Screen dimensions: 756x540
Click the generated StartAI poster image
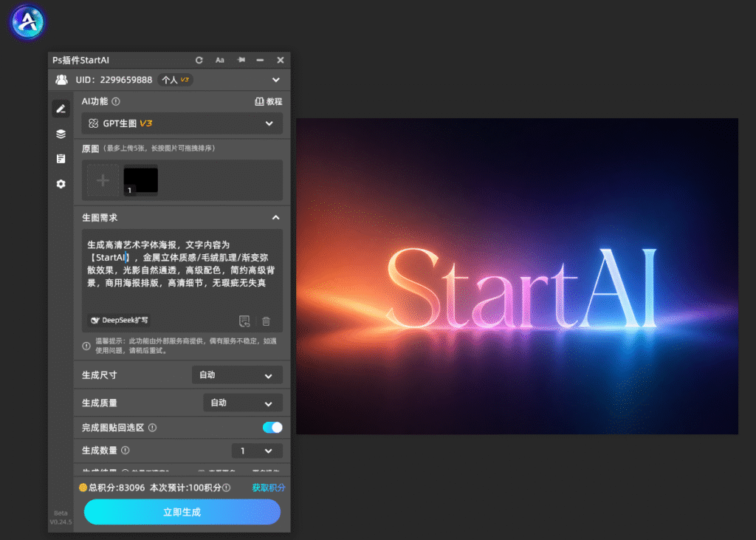point(517,276)
